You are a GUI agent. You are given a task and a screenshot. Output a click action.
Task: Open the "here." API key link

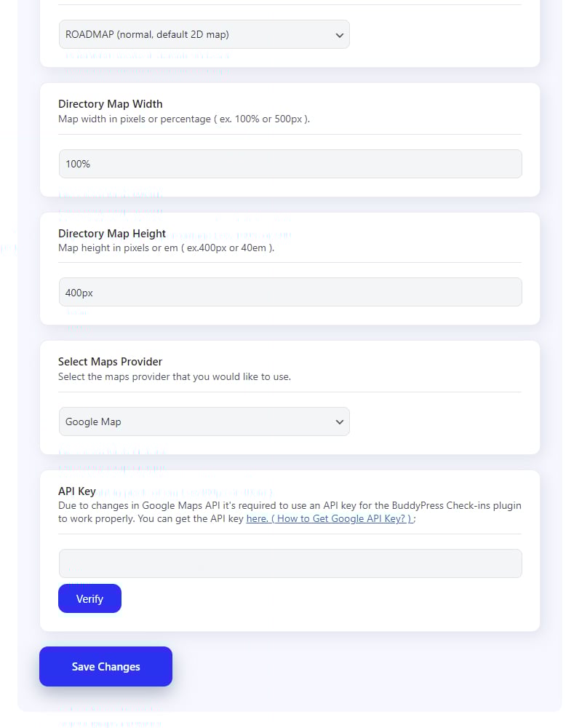coord(258,519)
